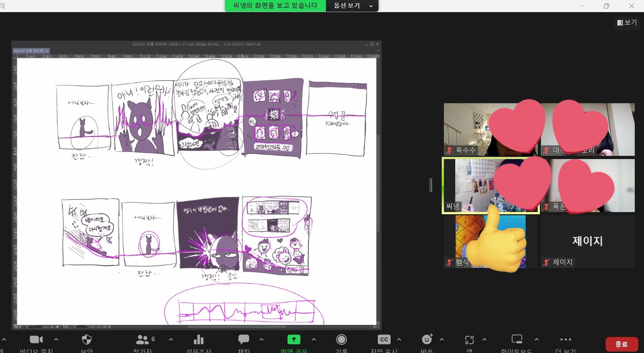Expand the caret next to Share Screen
This screenshot has height=353, width=644.
point(314,339)
